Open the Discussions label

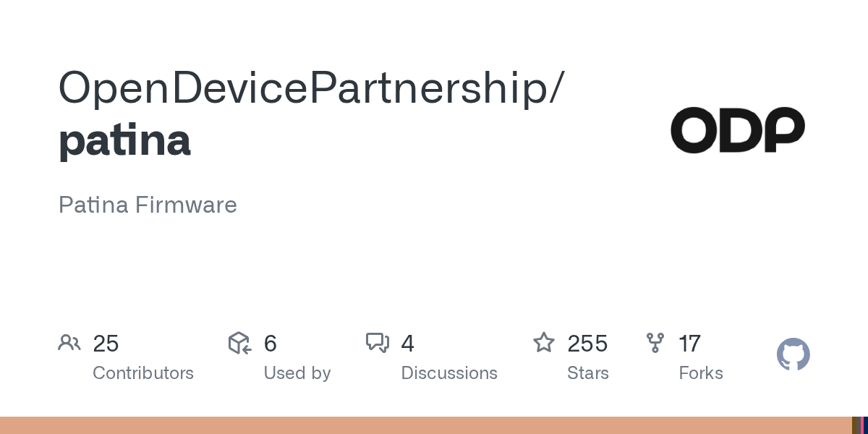pos(449,373)
